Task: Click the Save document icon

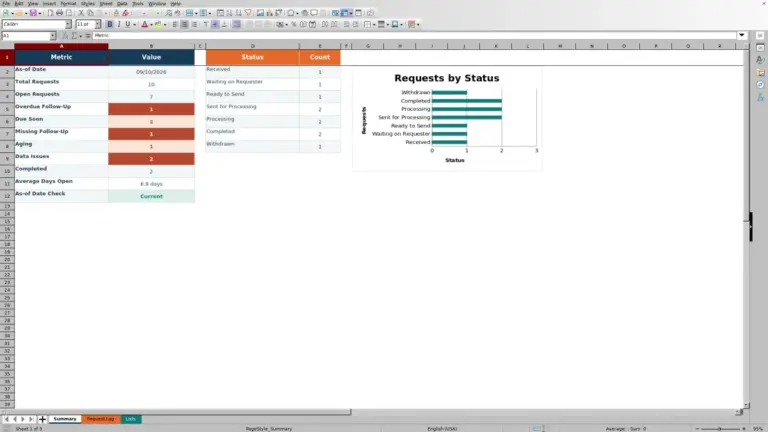Action: click(33, 13)
